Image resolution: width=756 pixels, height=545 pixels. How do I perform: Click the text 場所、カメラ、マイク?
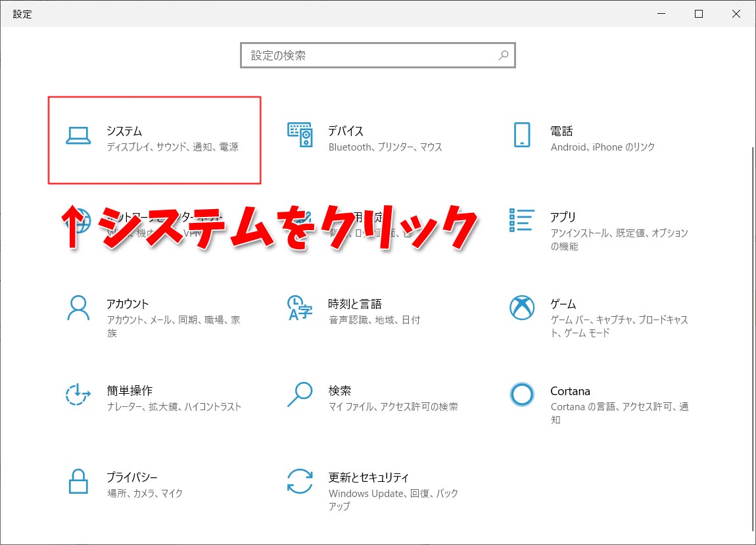click(x=145, y=493)
